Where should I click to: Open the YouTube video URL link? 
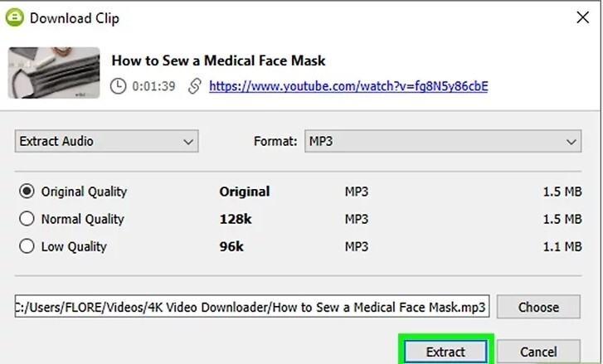[348, 85]
